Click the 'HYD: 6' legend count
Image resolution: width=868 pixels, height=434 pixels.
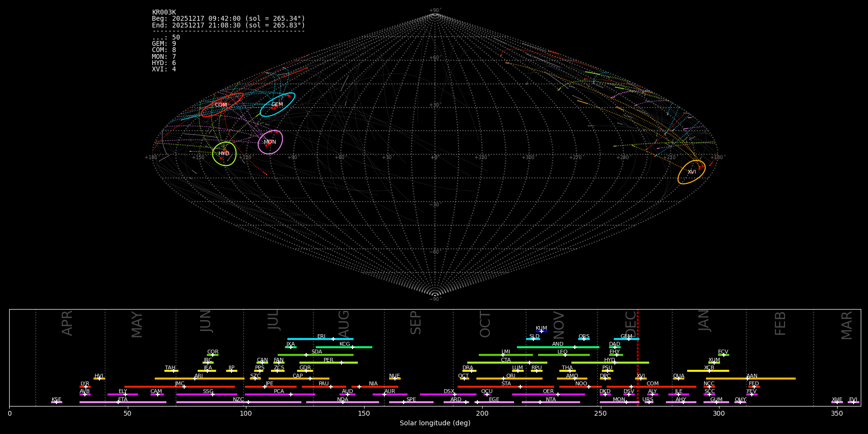pos(164,63)
